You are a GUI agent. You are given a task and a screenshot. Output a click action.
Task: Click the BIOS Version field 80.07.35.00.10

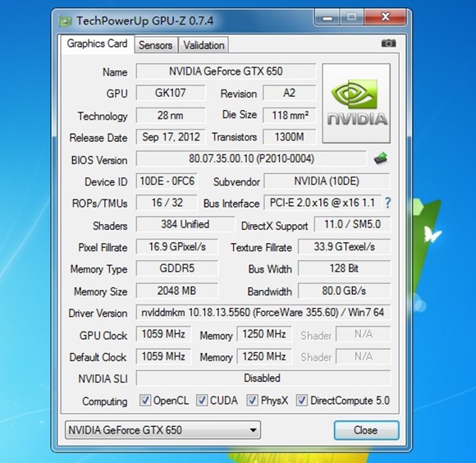[251, 158]
